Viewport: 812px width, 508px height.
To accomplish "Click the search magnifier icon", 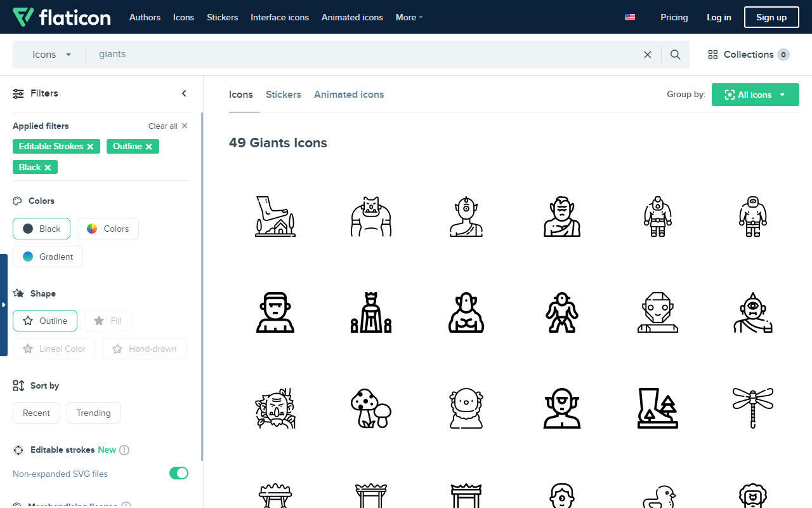I will pyautogui.click(x=675, y=54).
